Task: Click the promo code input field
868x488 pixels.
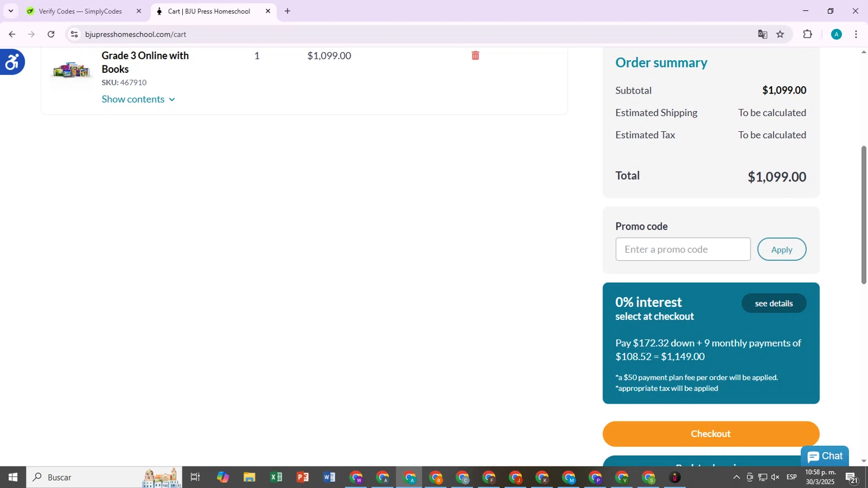Action: click(x=683, y=249)
